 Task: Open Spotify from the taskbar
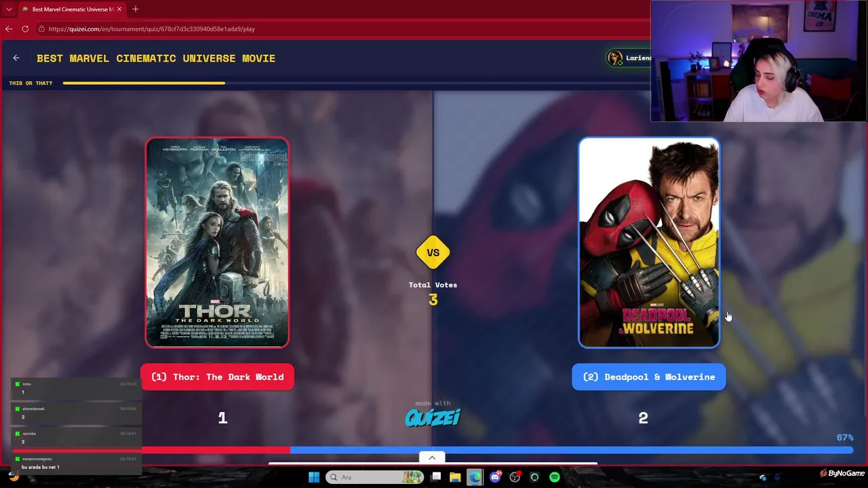pos(555,477)
